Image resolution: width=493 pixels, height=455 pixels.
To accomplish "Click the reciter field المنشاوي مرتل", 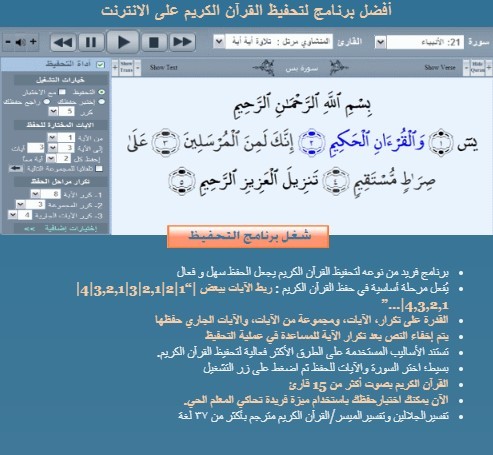I will coord(279,42).
